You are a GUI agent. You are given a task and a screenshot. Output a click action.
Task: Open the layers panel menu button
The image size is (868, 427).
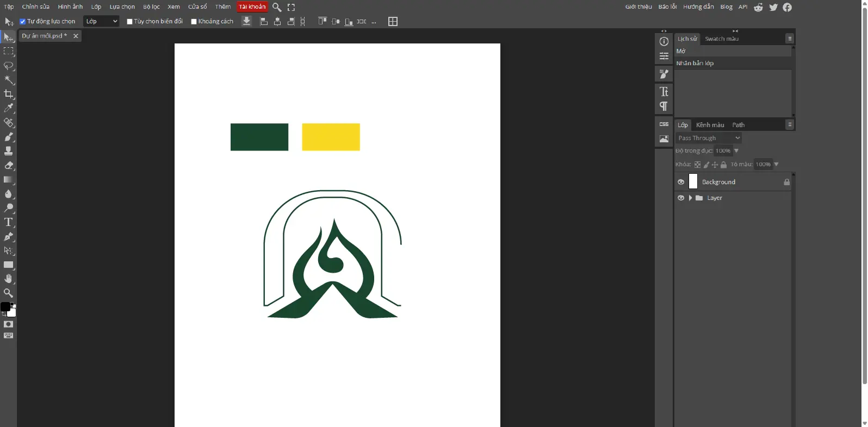pyautogui.click(x=790, y=125)
